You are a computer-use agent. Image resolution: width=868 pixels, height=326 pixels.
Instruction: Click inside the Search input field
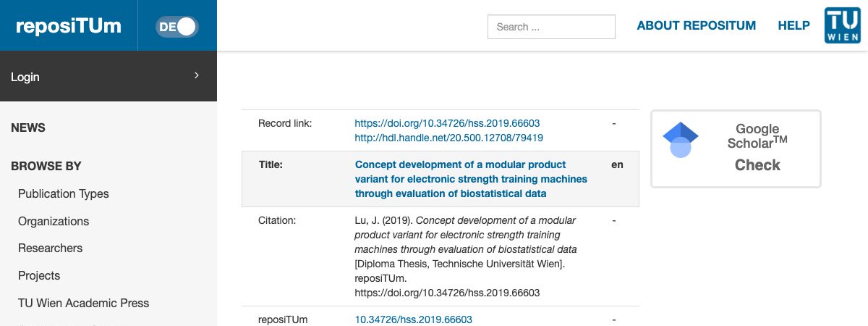coord(551,27)
